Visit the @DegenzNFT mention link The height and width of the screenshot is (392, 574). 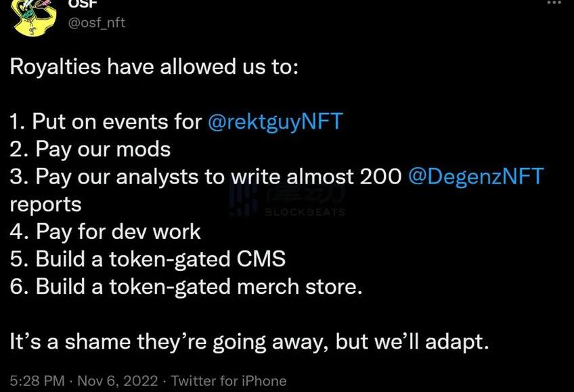pos(476,177)
